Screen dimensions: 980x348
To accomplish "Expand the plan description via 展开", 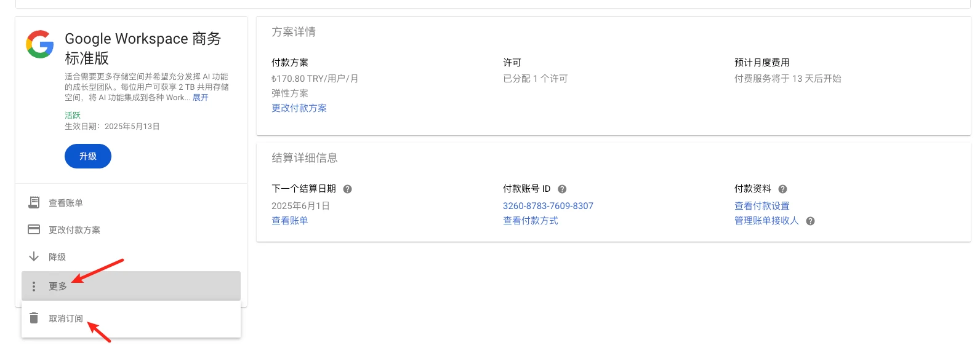I will [x=201, y=97].
